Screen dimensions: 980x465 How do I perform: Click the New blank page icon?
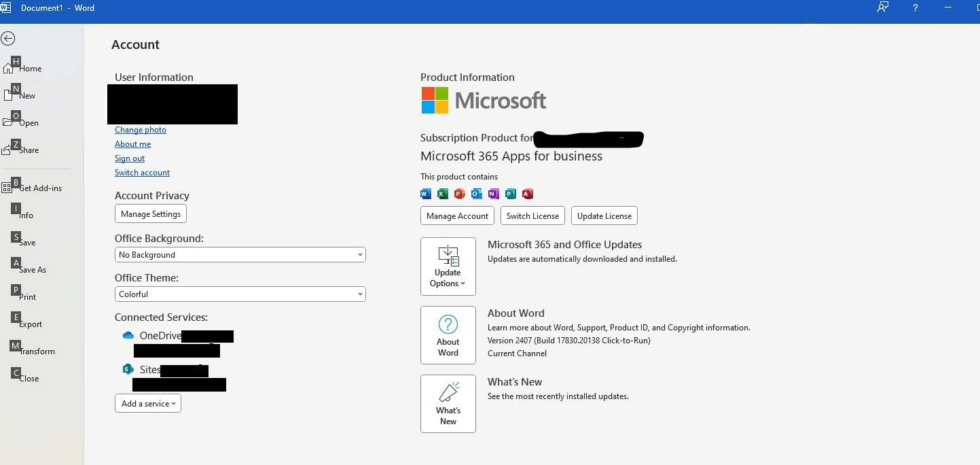pos(8,95)
